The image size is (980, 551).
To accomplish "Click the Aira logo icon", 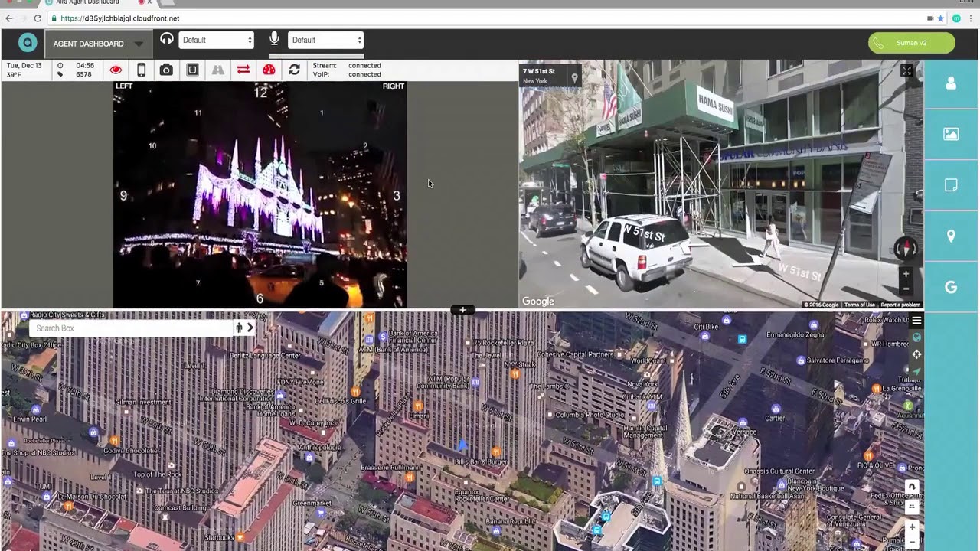I will coord(28,43).
